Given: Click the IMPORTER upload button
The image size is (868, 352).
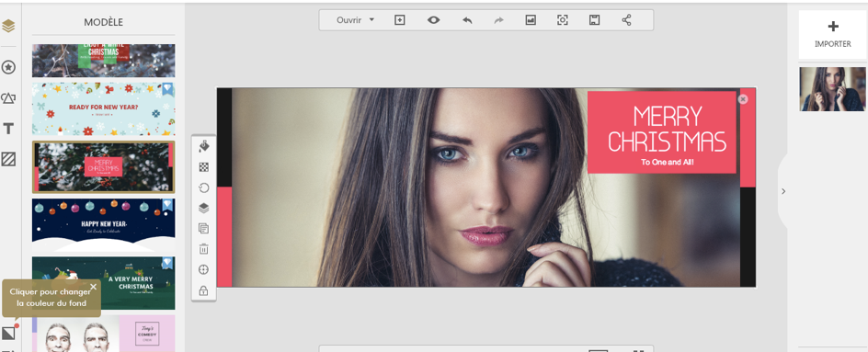Looking at the screenshot, I should [832, 34].
